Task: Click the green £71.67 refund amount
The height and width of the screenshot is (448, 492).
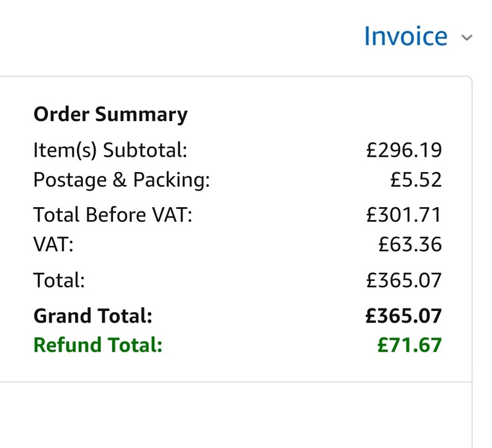Action: [x=410, y=345]
